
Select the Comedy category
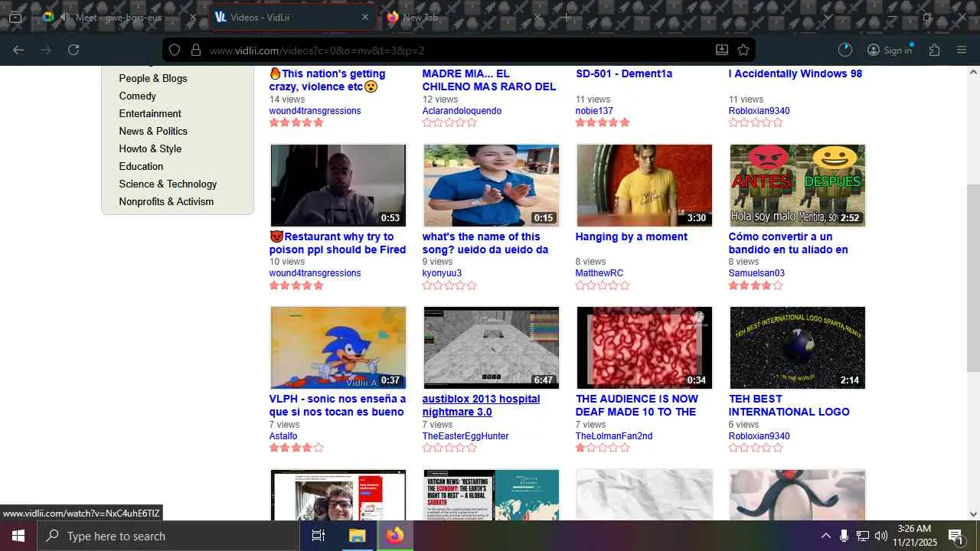click(138, 96)
